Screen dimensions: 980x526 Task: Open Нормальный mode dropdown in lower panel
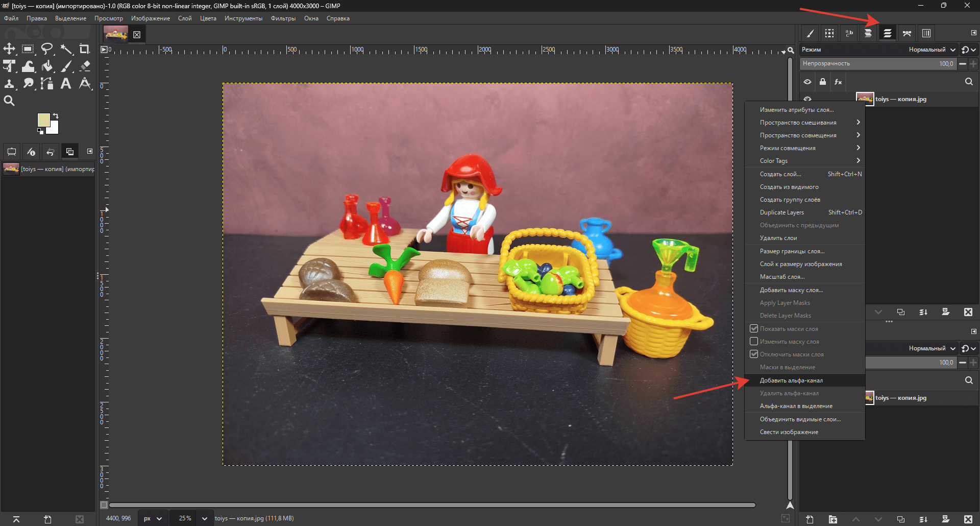pos(932,348)
